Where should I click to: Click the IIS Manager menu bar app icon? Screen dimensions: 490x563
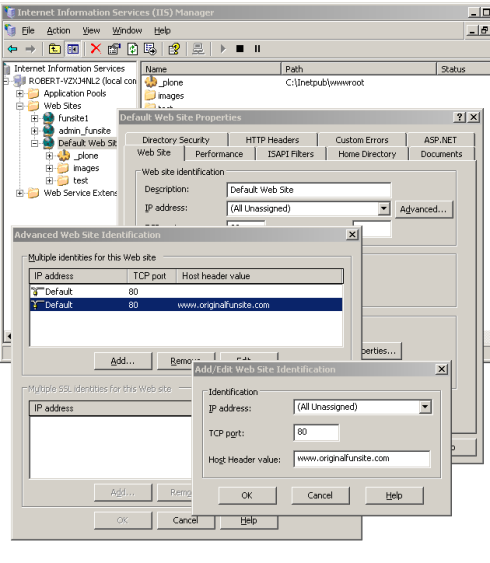[10, 30]
